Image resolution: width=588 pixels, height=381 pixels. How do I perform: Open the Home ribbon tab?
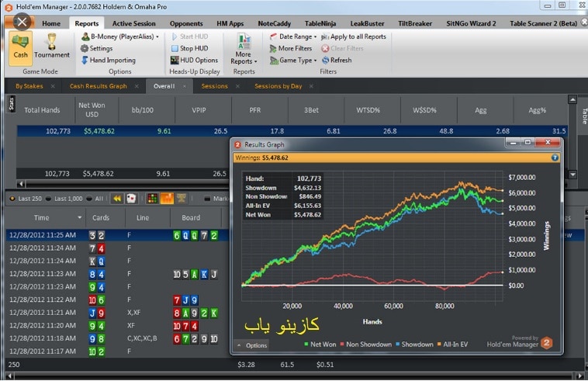click(51, 23)
